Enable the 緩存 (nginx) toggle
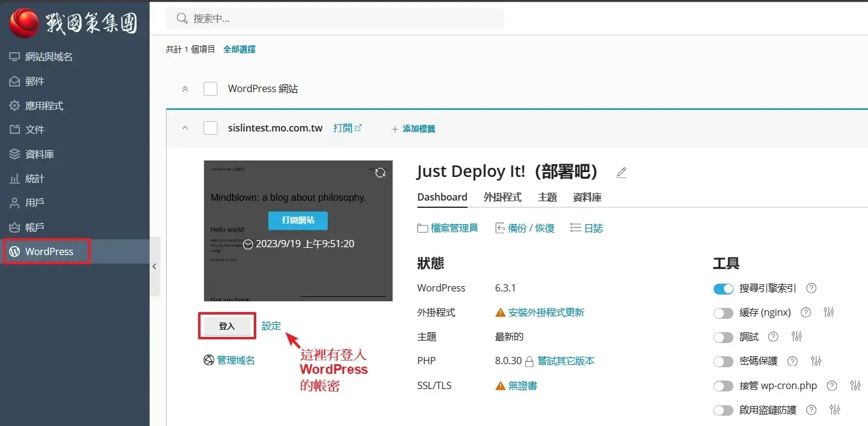 pyautogui.click(x=723, y=313)
